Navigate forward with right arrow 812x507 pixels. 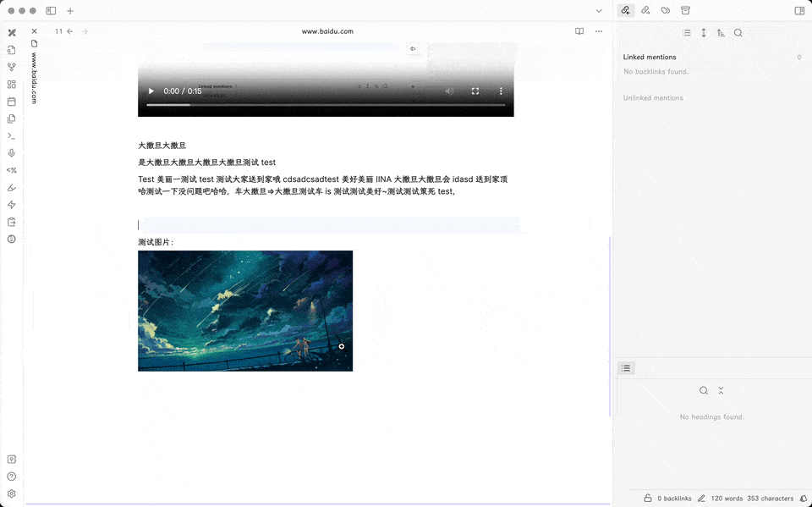point(85,31)
